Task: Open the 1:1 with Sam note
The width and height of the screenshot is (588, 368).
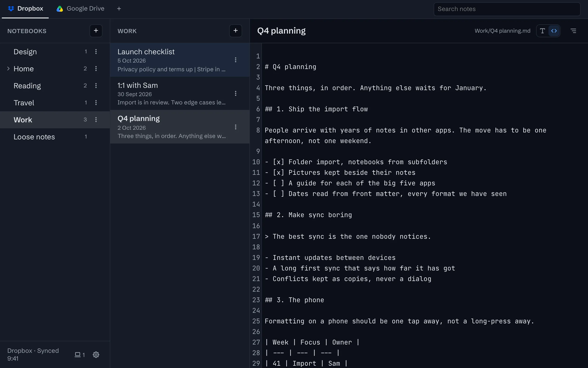Action: (x=180, y=93)
